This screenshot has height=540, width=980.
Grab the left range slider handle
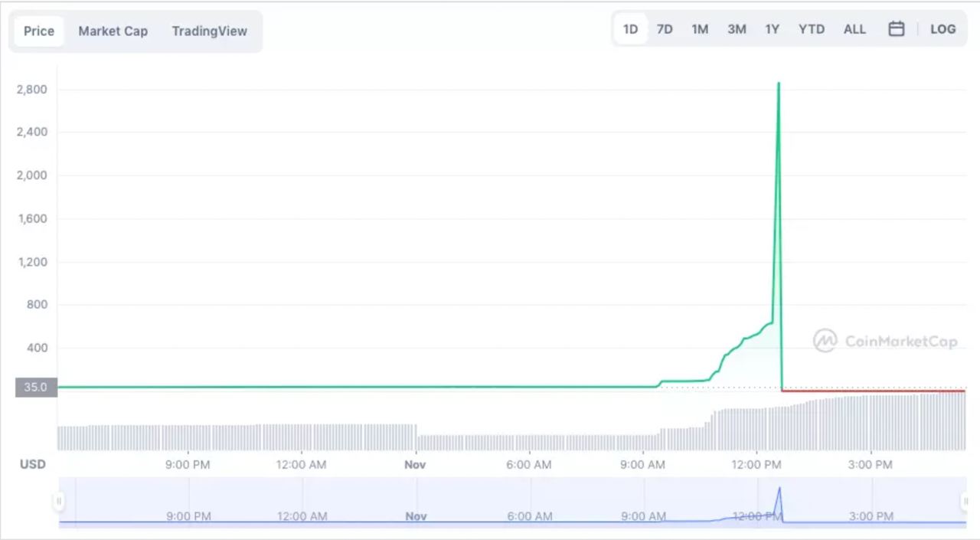click(x=58, y=502)
